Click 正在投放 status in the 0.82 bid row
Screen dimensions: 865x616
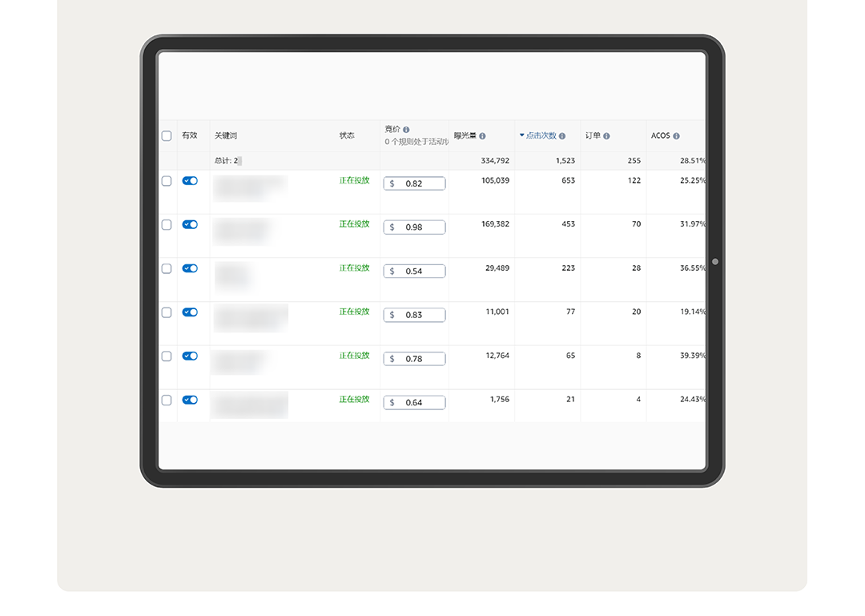coord(354,180)
